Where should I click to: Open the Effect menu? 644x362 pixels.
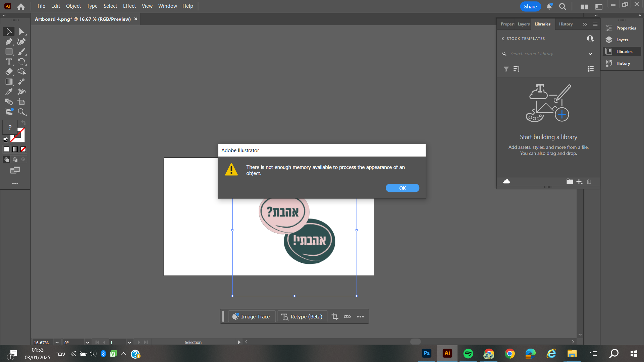point(129,6)
